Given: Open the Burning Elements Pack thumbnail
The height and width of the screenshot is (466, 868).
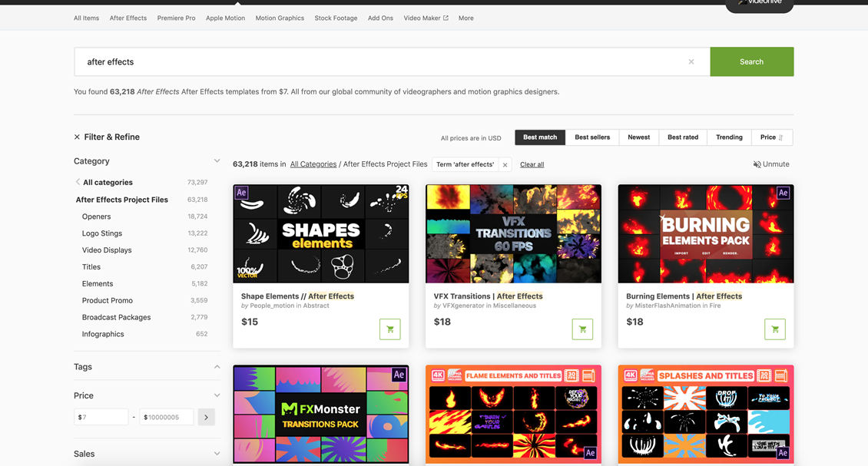Looking at the screenshot, I should tap(706, 233).
